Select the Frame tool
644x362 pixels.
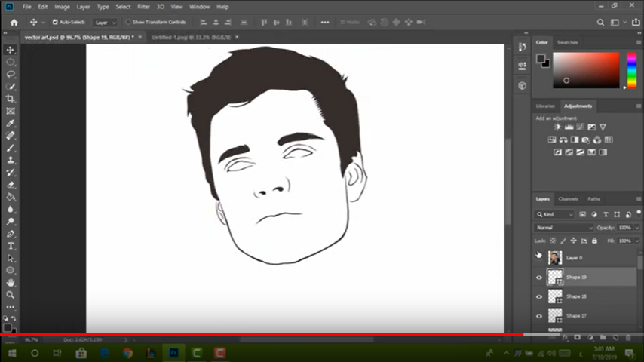click(x=11, y=111)
